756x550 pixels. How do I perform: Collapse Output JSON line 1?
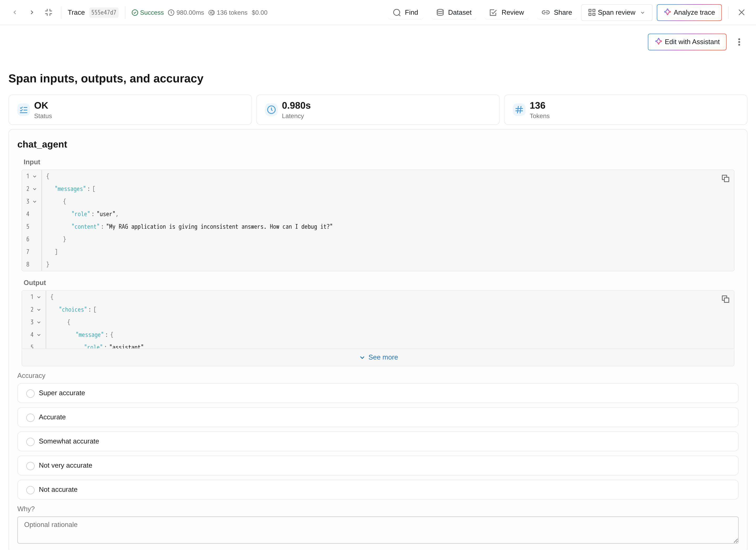click(x=39, y=297)
